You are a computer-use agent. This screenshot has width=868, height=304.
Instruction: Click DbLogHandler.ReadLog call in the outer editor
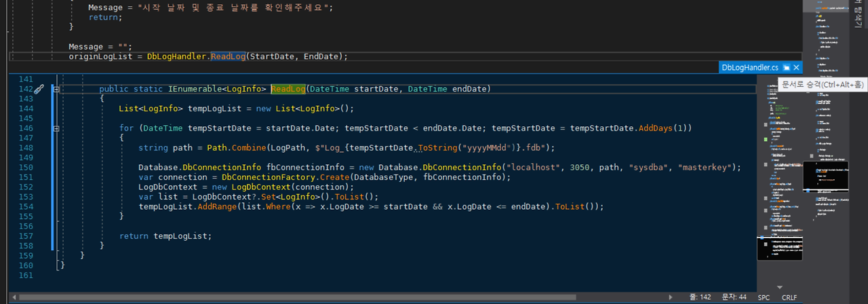[195, 56]
